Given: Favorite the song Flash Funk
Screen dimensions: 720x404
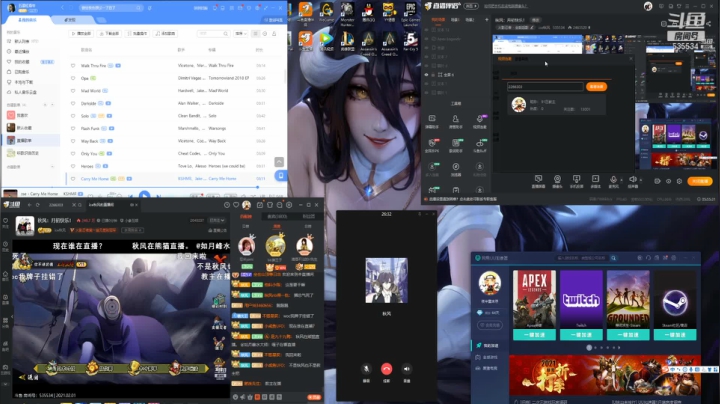Looking at the screenshot, I should pyautogui.click(x=73, y=129).
